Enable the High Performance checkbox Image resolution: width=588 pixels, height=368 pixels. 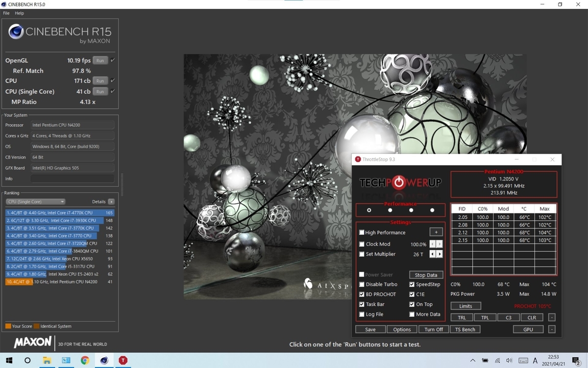[x=362, y=233]
